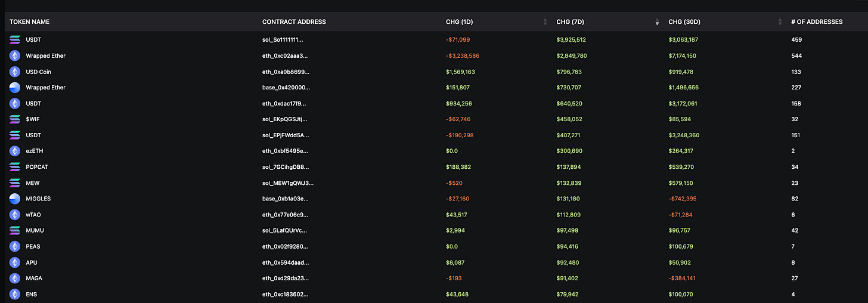Open contract address base_0xb1a03e...
The image size is (868, 303).
click(x=286, y=199)
